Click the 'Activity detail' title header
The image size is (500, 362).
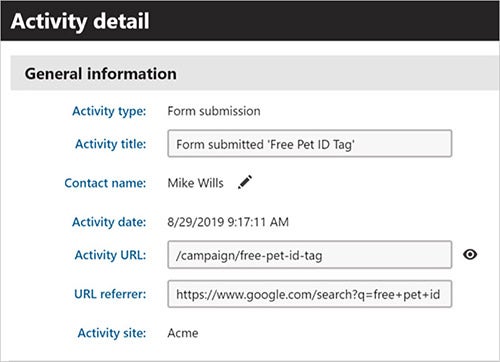tap(80, 21)
